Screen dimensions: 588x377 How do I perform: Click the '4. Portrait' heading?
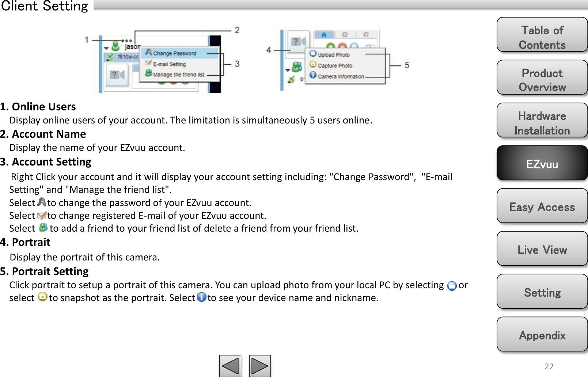tap(25, 242)
